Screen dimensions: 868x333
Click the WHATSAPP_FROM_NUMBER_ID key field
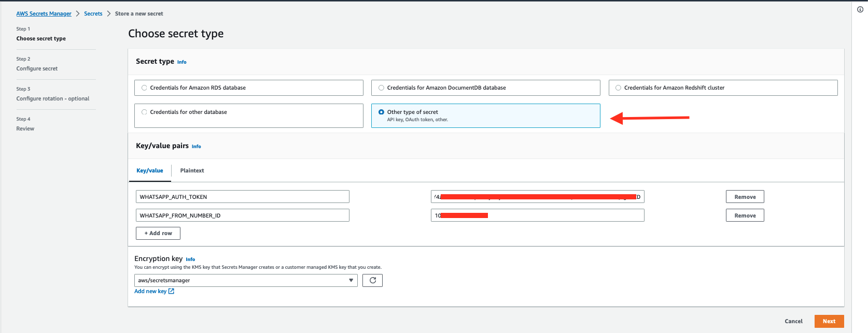pyautogui.click(x=243, y=215)
